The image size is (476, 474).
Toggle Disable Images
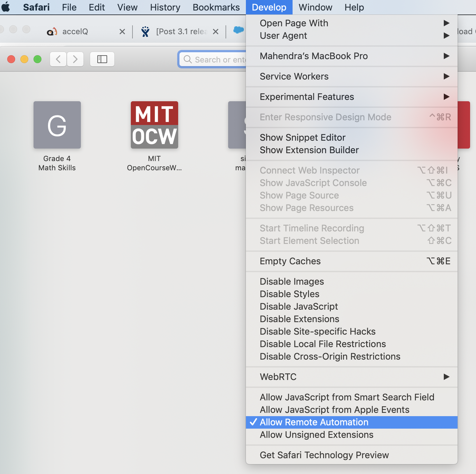coord(352,281)
